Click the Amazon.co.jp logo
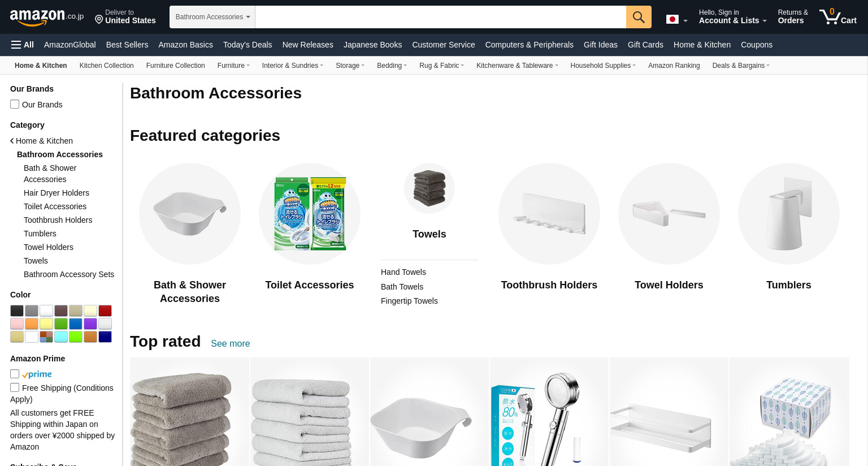Screen dimensions: 868x466 pyautogui.click(x=47, y=17)
